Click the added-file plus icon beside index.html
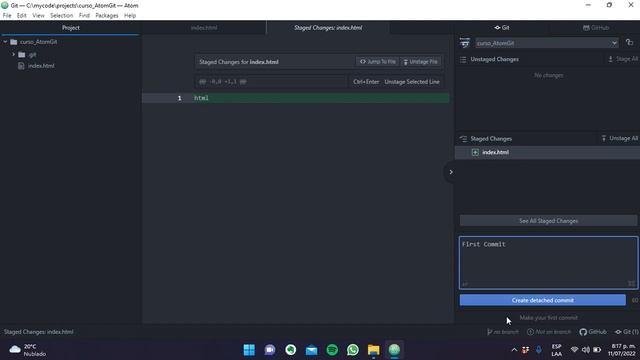 point(475,152)
